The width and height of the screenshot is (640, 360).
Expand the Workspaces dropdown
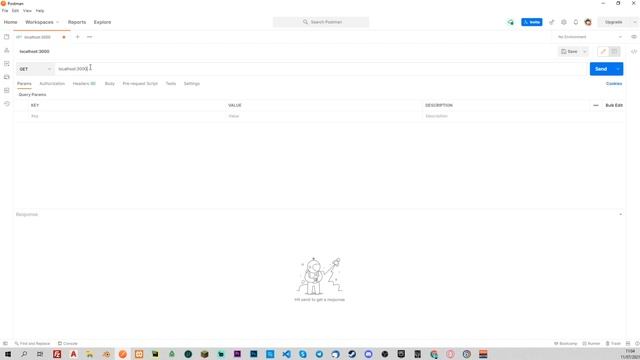tap(42, 22)
